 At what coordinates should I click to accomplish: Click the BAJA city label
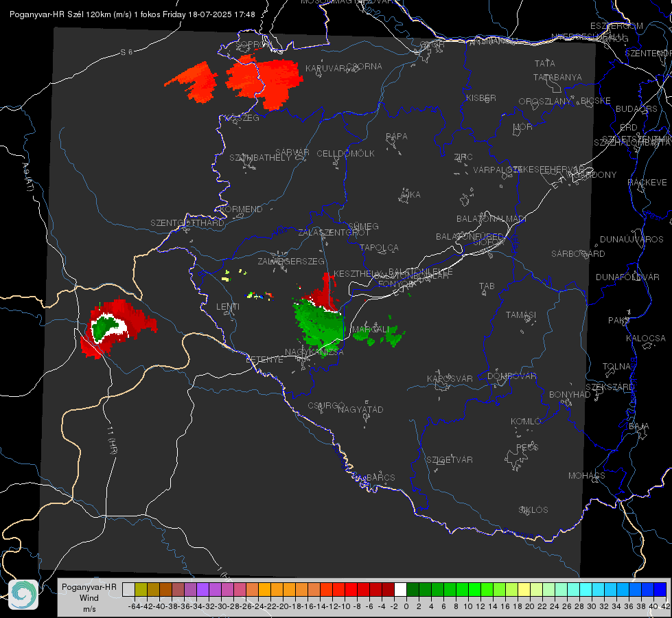[639, 426]
